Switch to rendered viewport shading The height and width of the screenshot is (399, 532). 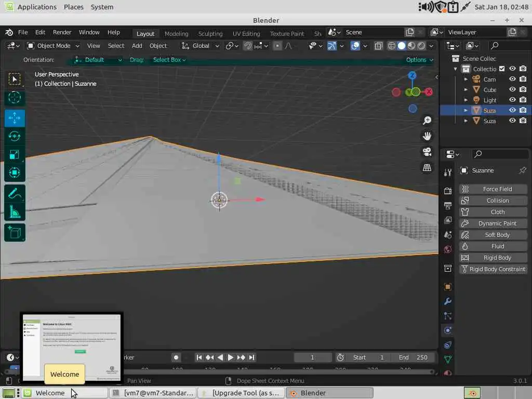click(x=421, y=46)
